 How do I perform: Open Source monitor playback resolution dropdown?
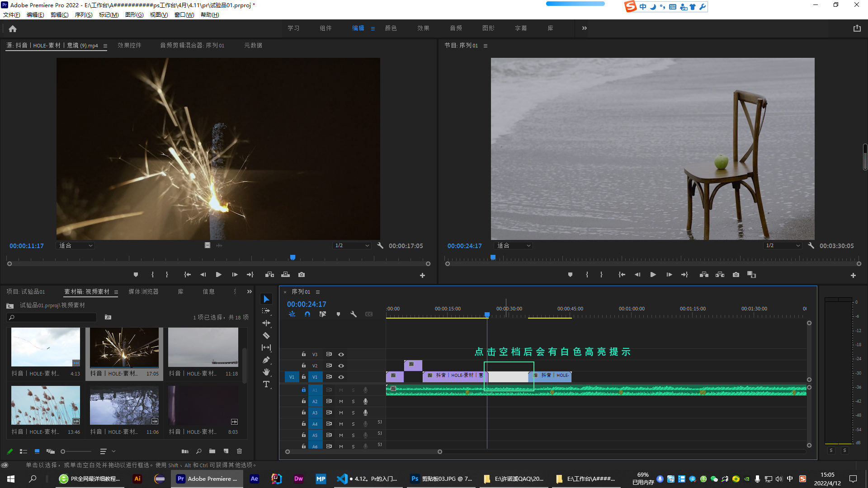point(352,245)
